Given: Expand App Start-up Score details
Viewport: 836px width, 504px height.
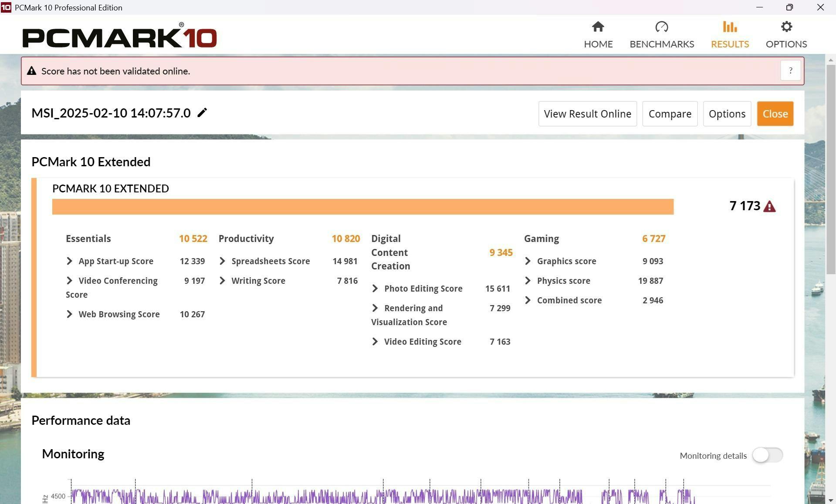Looking at the screenshot, I should coord(69,261).
